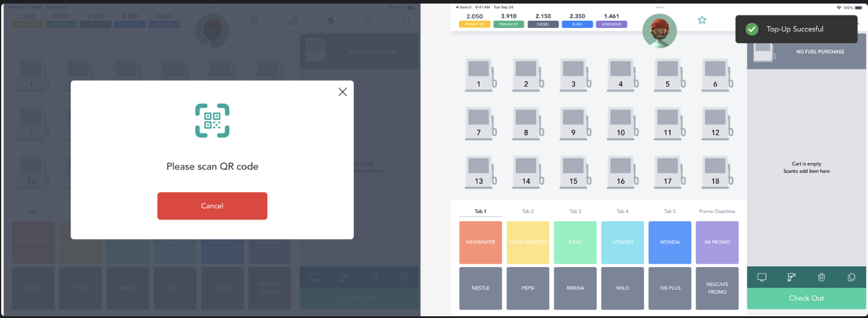Click Check Out on the Top-Up Succesful screen
This screenshot has height=318, width=868.
[806, 298]
